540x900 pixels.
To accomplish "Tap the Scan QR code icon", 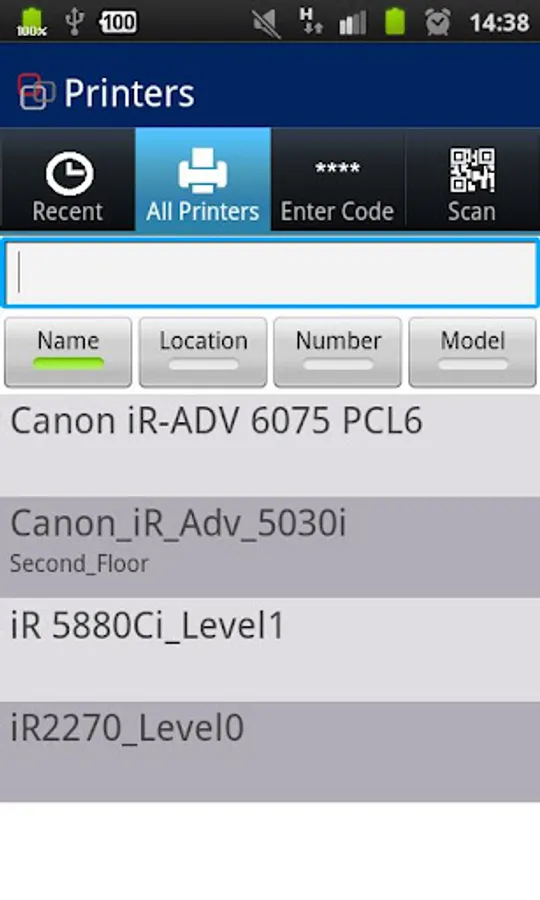I will tap(472, 170).
